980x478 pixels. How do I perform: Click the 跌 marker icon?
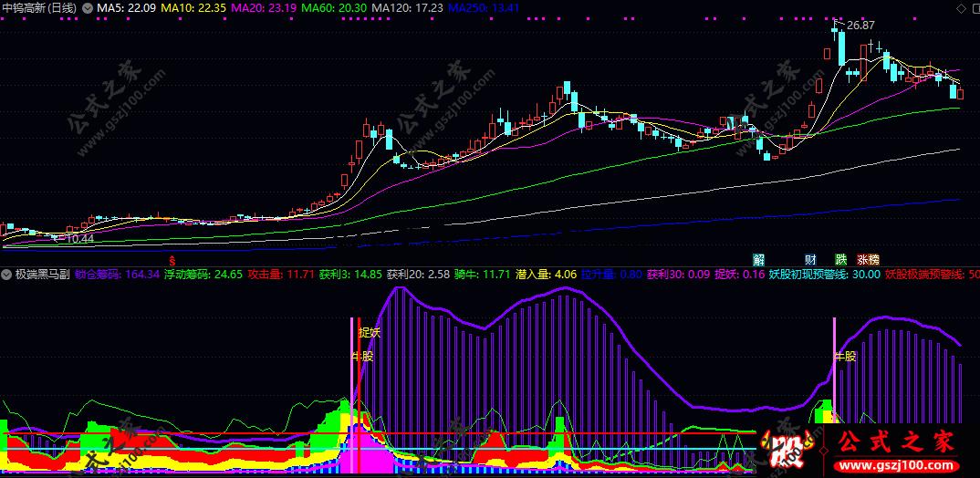840,259
